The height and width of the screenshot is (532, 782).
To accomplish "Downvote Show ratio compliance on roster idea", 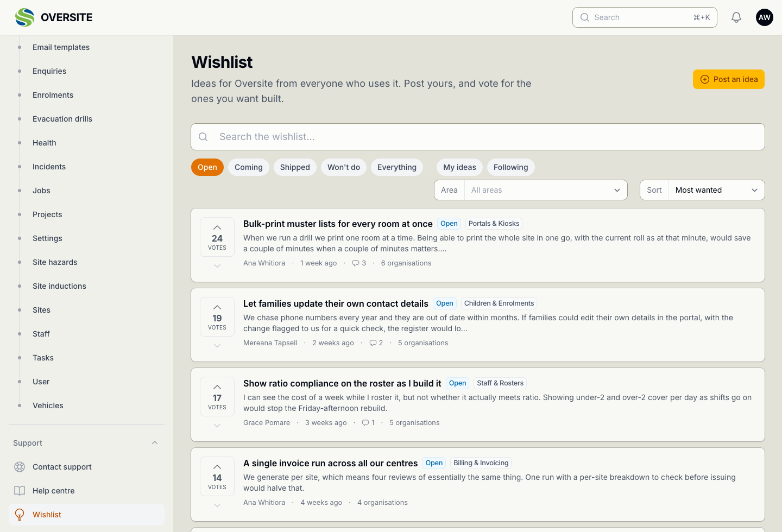I will tap(217, 426).
